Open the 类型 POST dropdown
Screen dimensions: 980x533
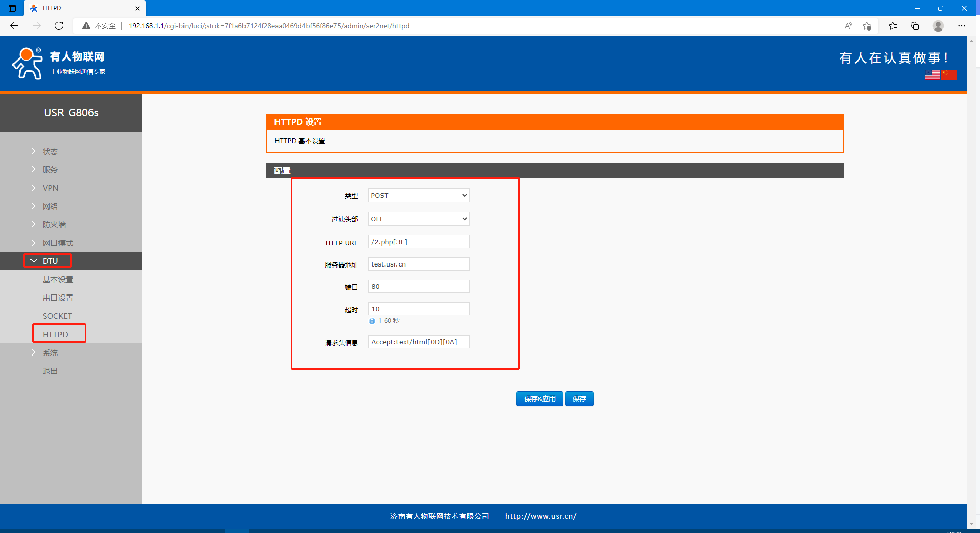[418, 195]
